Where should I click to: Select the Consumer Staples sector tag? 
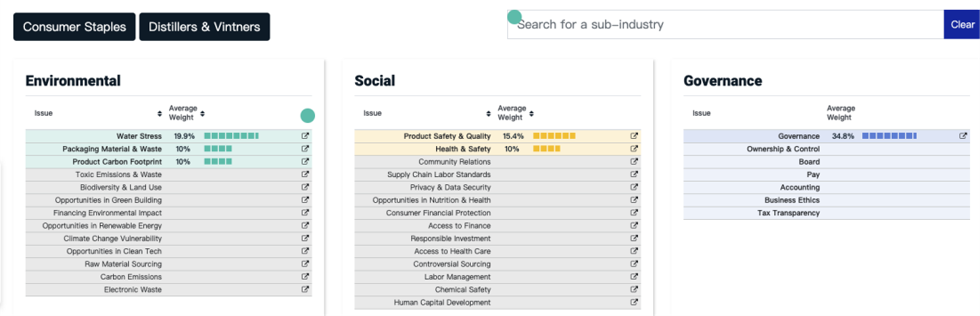coord(74,27)
